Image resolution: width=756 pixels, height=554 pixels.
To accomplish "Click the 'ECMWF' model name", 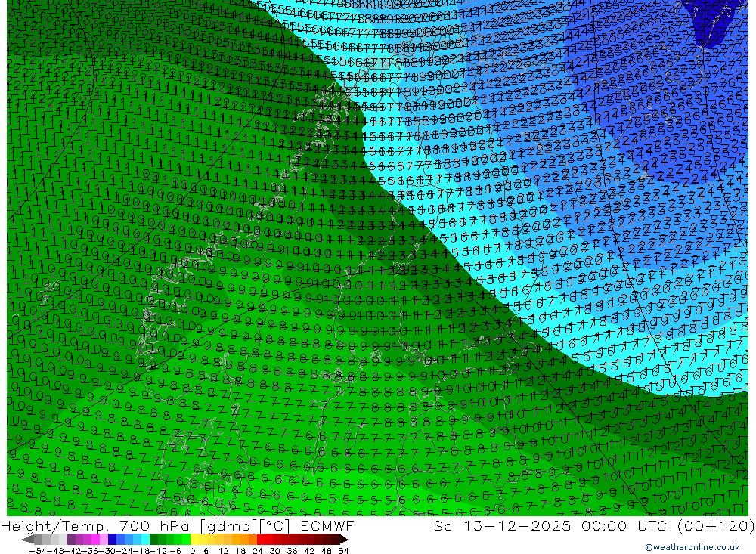I will click(327, 525).
